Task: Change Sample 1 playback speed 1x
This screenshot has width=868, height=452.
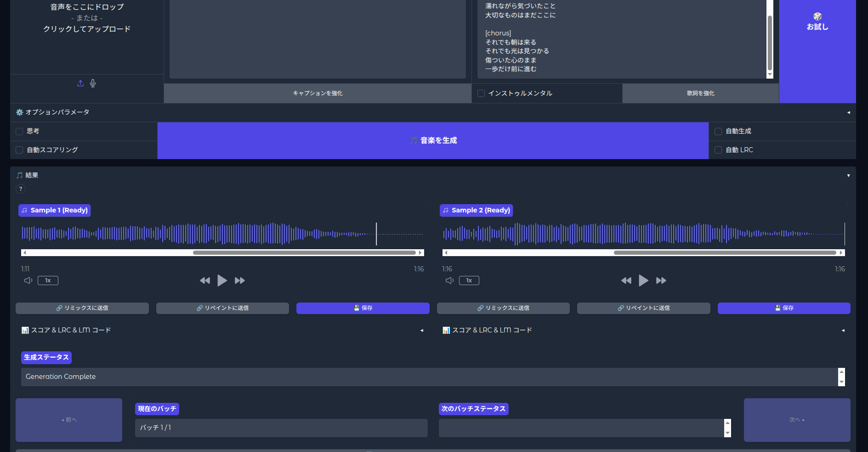Action: coord(48,280)
